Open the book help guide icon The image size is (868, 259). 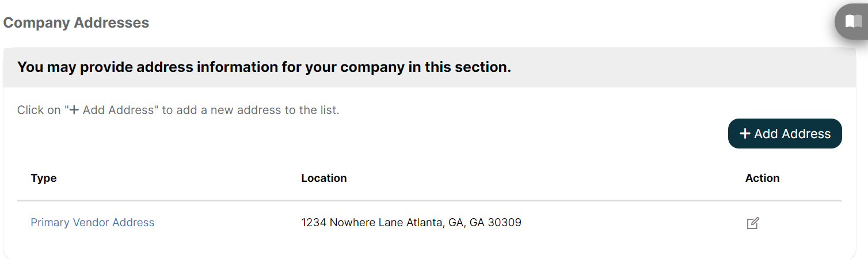[853, 22]
